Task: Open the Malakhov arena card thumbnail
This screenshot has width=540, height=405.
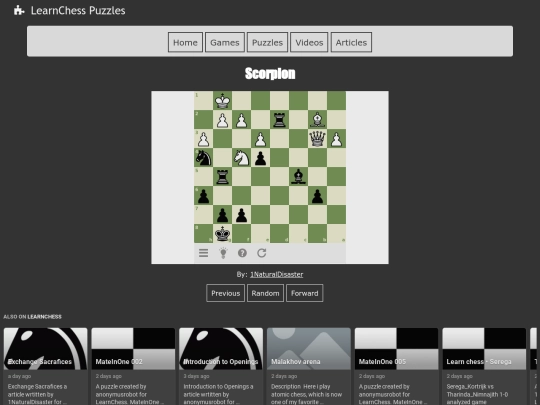Action: point(309,349)
